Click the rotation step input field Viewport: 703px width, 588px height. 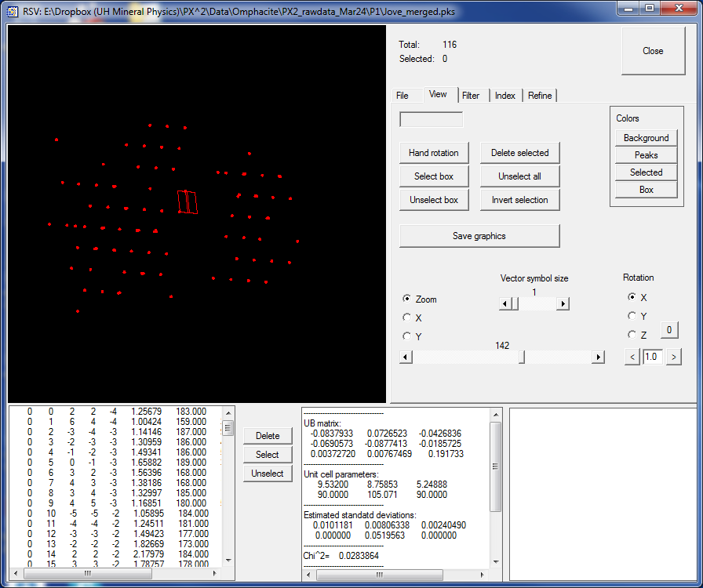652,358
